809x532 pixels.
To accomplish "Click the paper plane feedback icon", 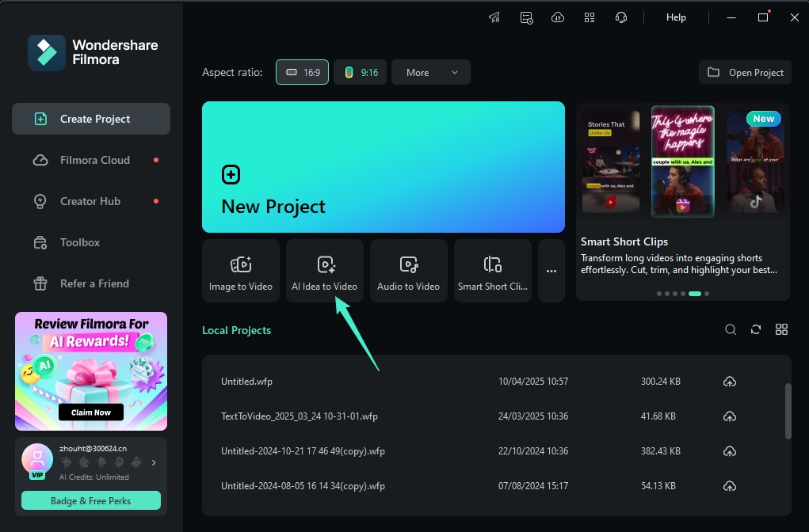I will tap(494, 17).
